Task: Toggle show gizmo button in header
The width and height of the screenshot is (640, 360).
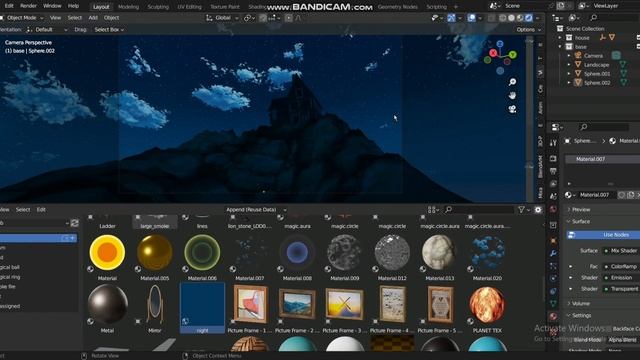Action: pyautogui.click(x=451, y=18)
